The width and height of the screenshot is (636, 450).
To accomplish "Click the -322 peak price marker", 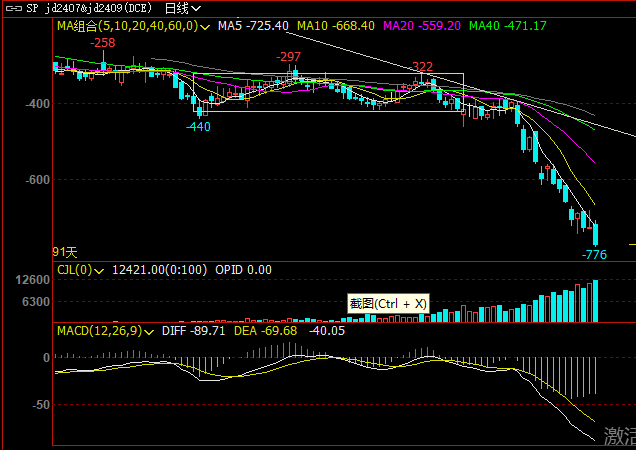I will pyautogui.click(x=423, y=67).
